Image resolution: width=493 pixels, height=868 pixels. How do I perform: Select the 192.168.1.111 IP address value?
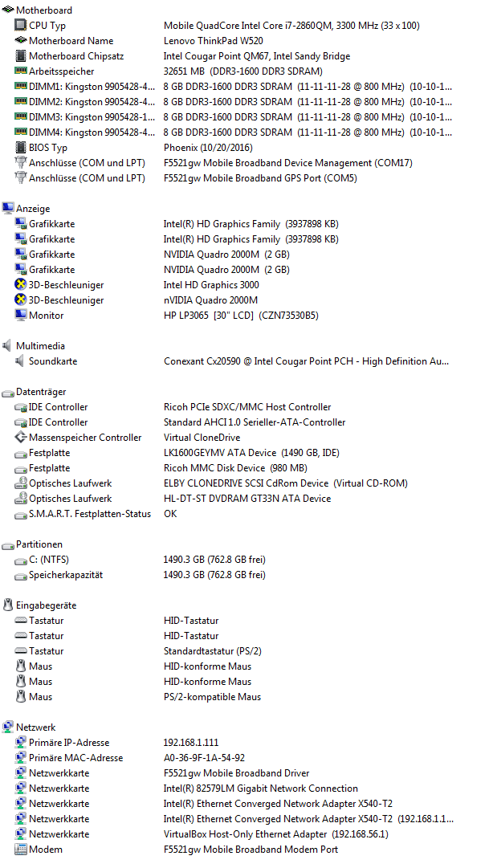pos(191,743)
